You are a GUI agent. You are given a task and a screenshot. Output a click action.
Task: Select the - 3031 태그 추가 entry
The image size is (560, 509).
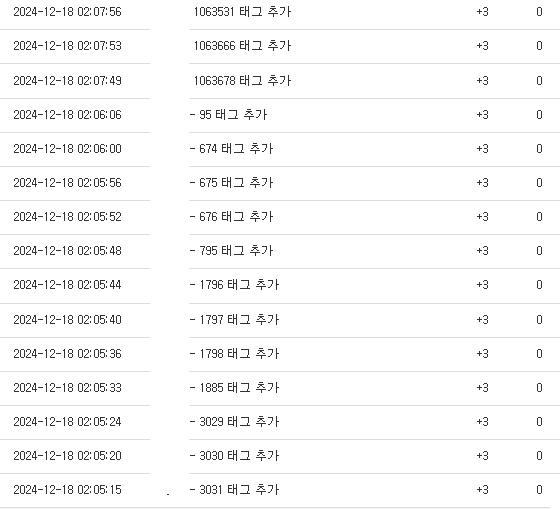(x=234, y=489)
